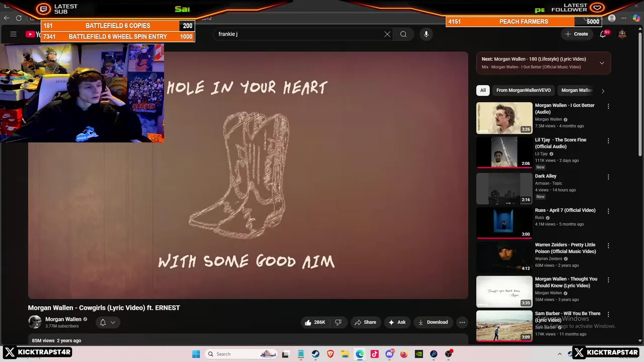Open options menu for Lil Tjay The Score Fine
This screenshot has height=362, width=644.
click(608, 141)
